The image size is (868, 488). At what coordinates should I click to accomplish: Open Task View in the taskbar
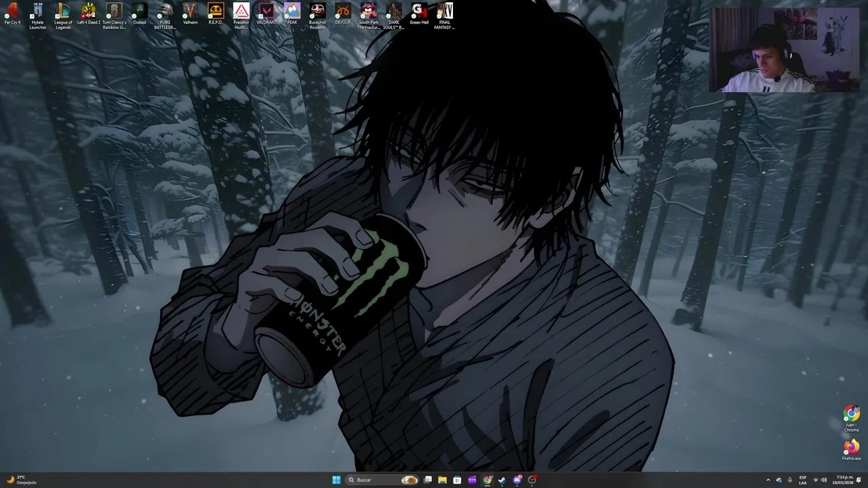(x=428, y=480)
